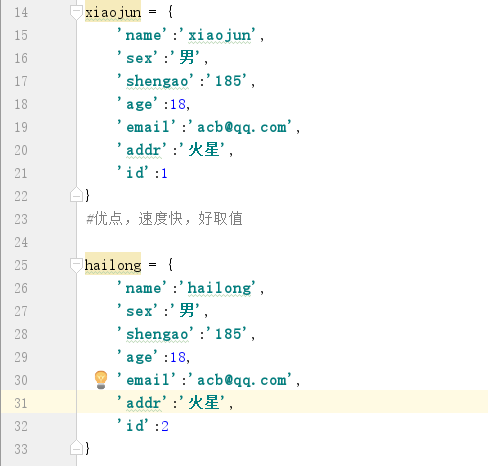
Task: Click the 'xiaojun' name string value
Action: click(218, 35)
